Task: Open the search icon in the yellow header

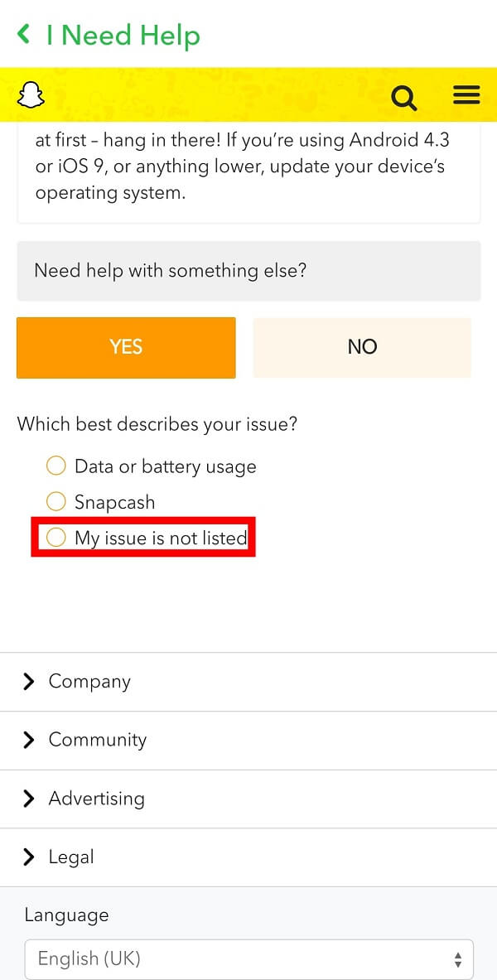Action: pyautogui.click(x=403, y=97)
